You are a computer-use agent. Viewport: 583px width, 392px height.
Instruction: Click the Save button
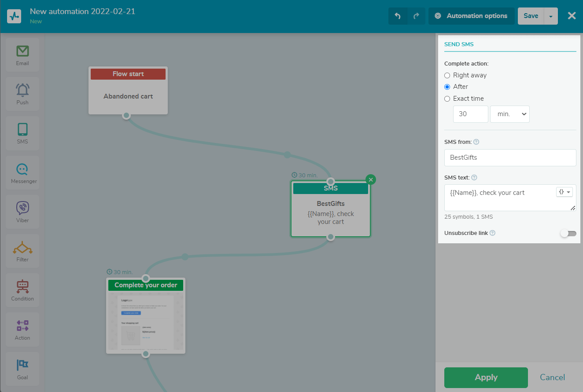531,16
